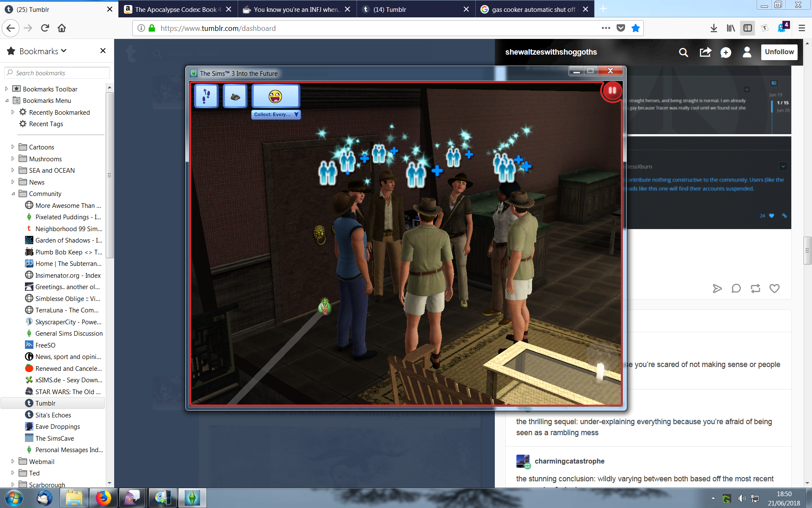Click the Search bookmarks field
Screen dimensions: 812x508
[57, 73]
